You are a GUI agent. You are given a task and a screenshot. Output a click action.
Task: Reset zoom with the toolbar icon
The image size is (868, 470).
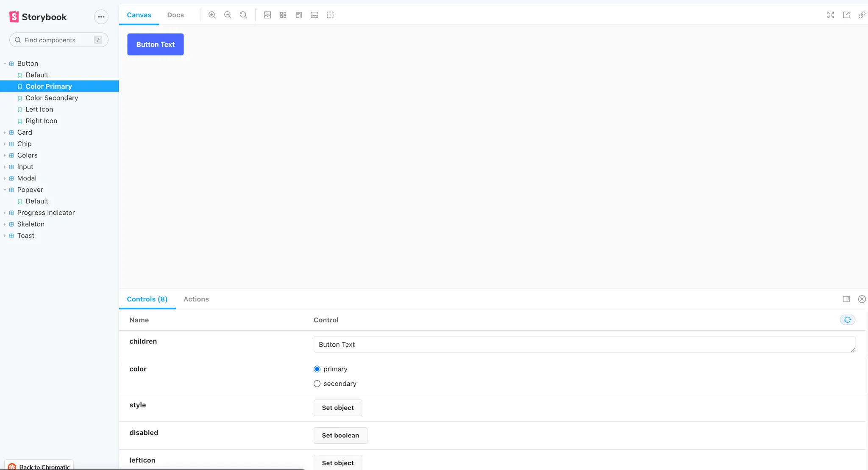click(x=243, y=15)
